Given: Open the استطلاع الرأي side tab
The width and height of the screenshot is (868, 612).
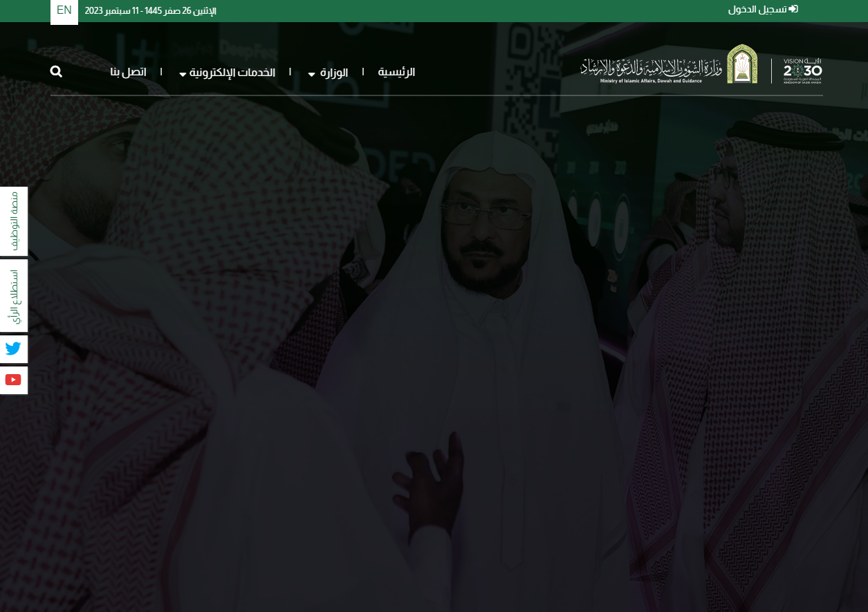Looking at the screenshot, I should pyautogui.click(x=14, y=296).
